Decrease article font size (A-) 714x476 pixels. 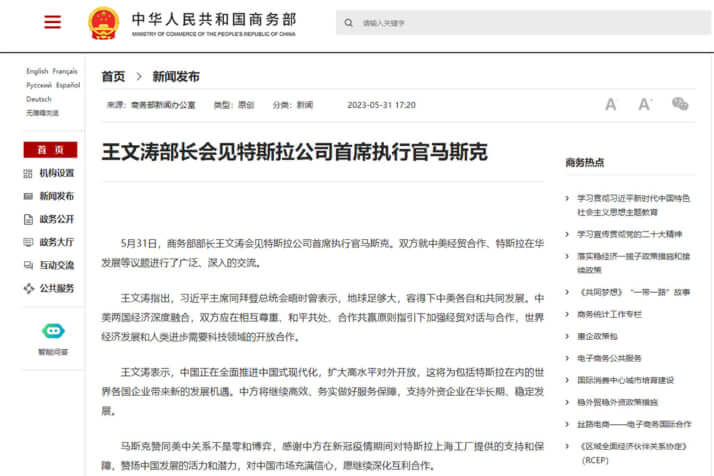point(611,104)
